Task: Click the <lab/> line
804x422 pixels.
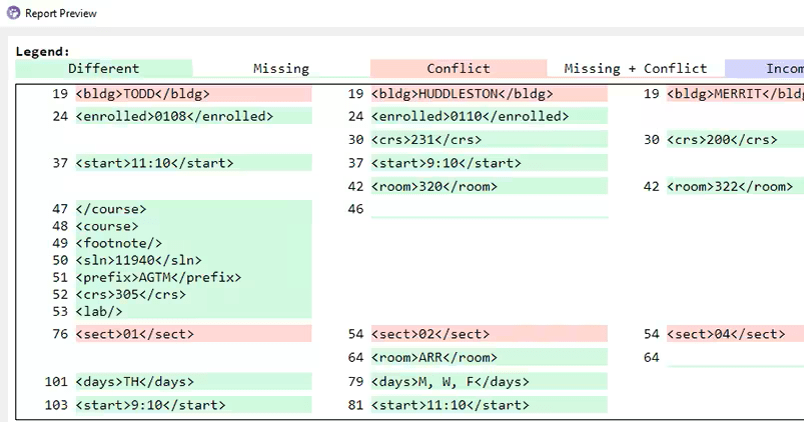Action: point(193,311)
